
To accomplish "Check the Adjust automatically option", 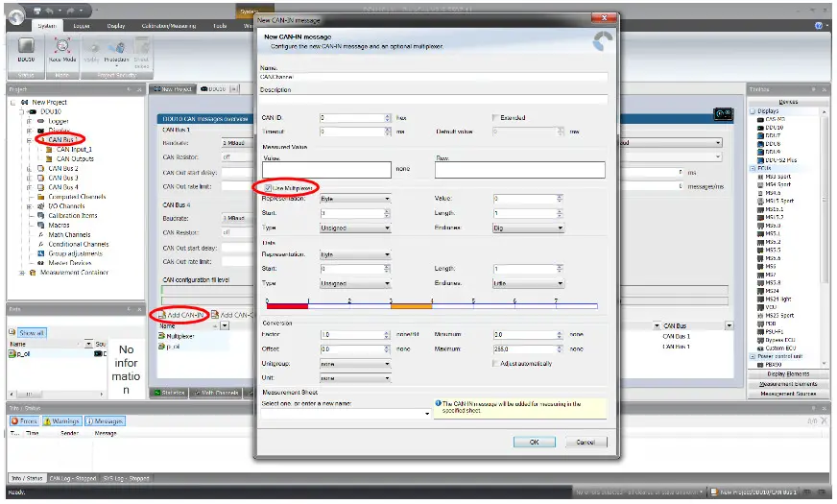I will click(x=495, y=364).
